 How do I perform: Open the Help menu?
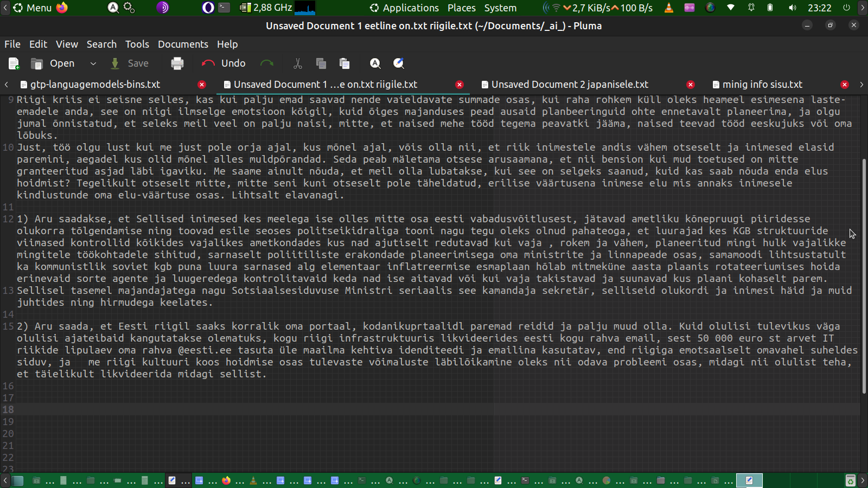pyautogui.click(x=227, y=44)
